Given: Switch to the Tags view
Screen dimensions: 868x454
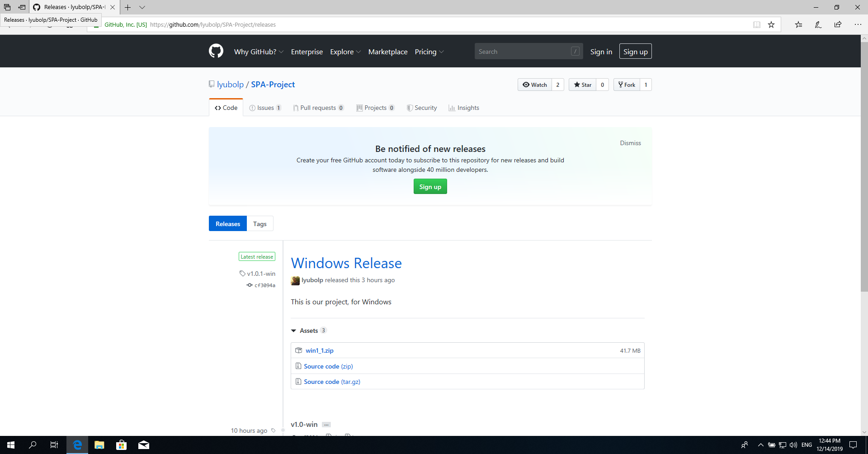Looking at the screenshot, I should pos(260,223).
